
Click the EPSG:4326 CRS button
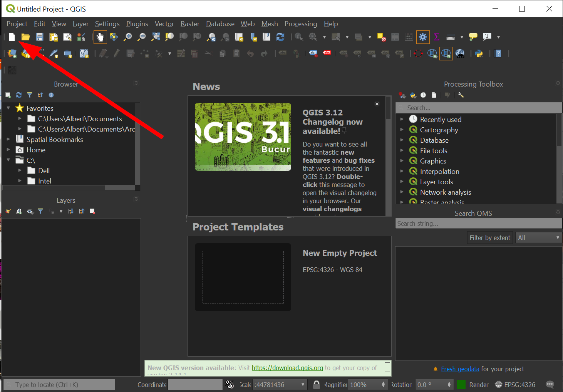pos(515,384)
